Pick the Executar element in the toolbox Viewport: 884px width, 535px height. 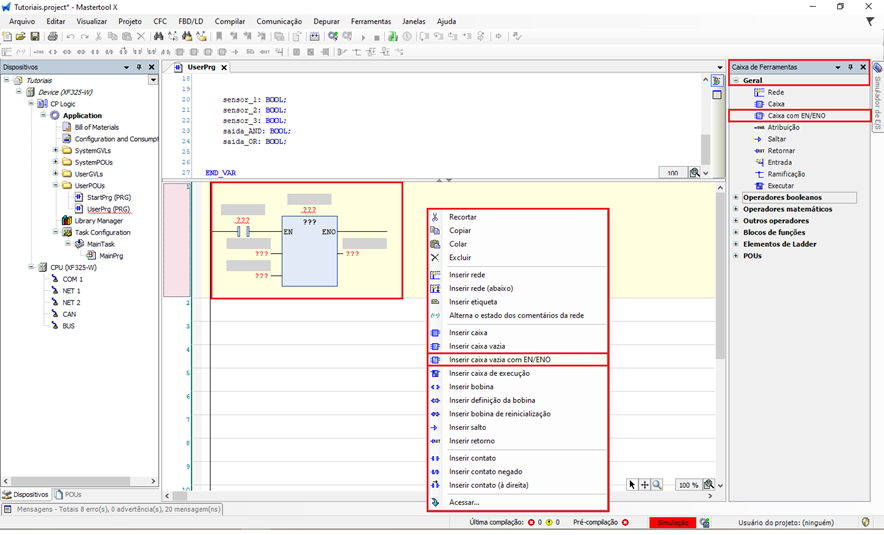click(780, 186)
